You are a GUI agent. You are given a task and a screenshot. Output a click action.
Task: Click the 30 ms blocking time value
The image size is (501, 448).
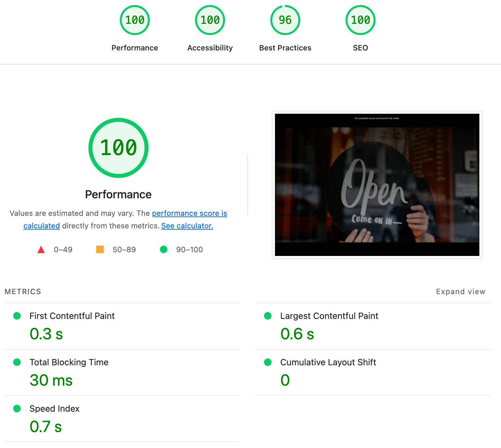click(x=51, y=380)
